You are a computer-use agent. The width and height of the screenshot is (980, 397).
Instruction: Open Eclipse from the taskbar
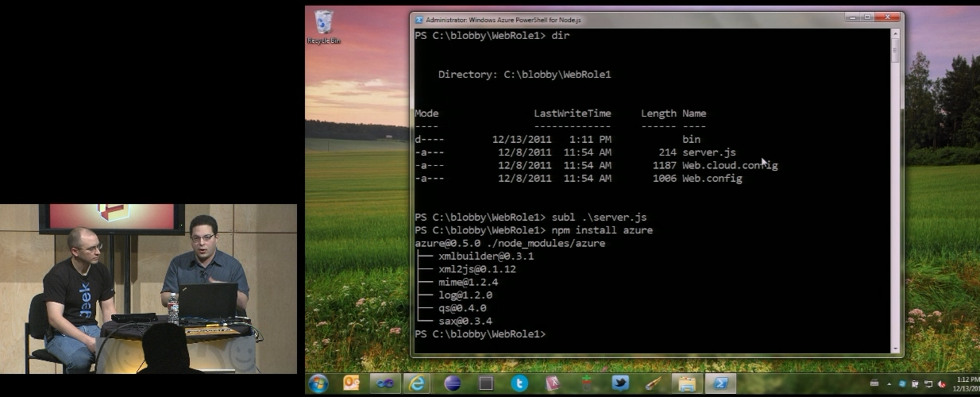click(453, 384)
